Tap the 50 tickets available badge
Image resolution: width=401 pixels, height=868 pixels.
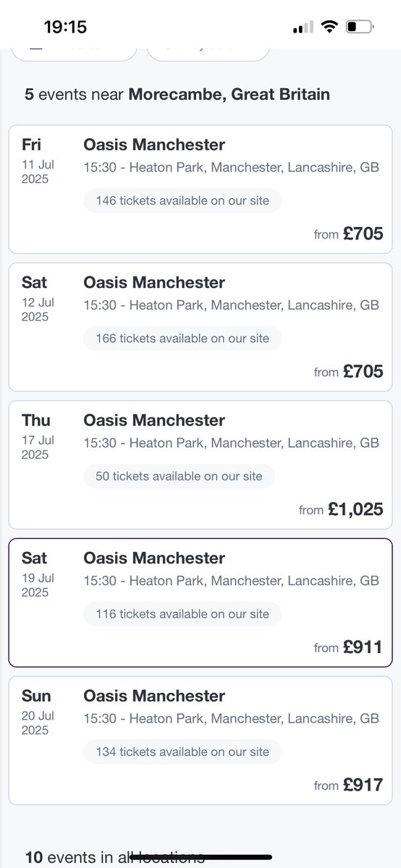[179, 477]
